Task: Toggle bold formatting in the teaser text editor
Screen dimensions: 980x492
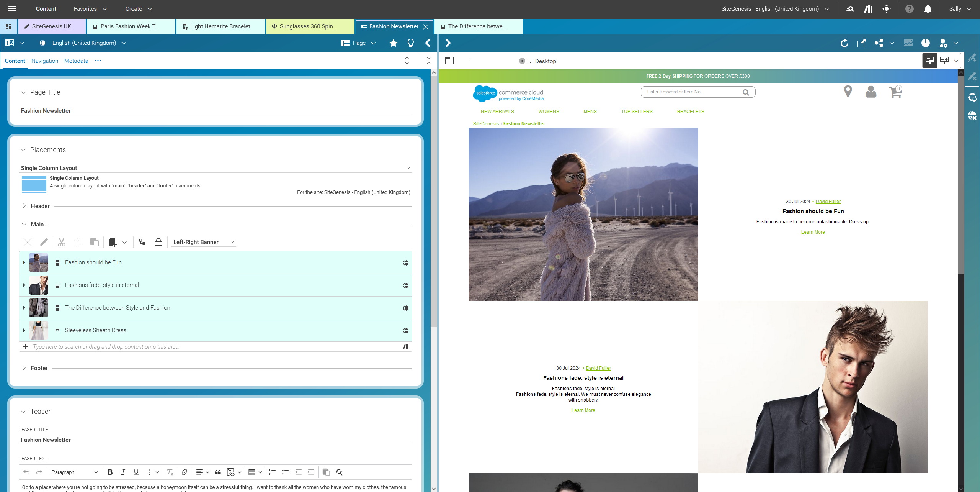Action: click(110, 472)
